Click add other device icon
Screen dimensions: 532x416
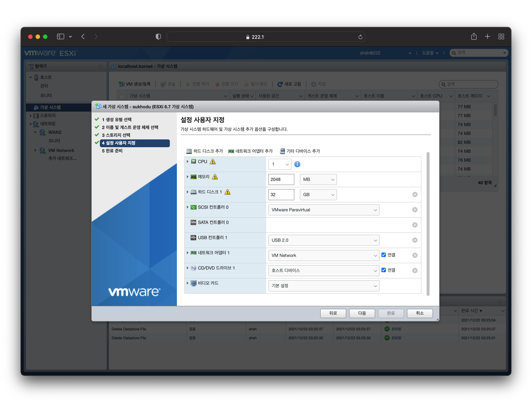click(x=282, y=151)
